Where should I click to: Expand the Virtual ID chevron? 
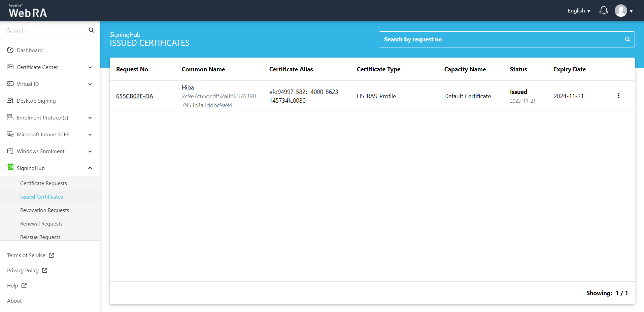[x=90, y=84]
